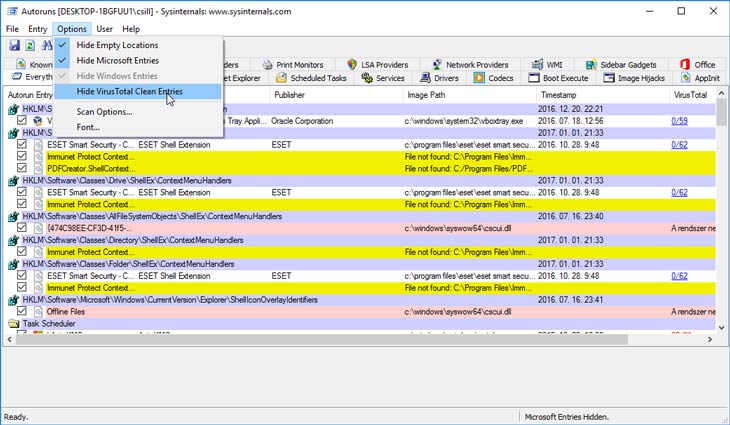Click the Task Scheduler folder icon
730x425 pixels.
13,324
